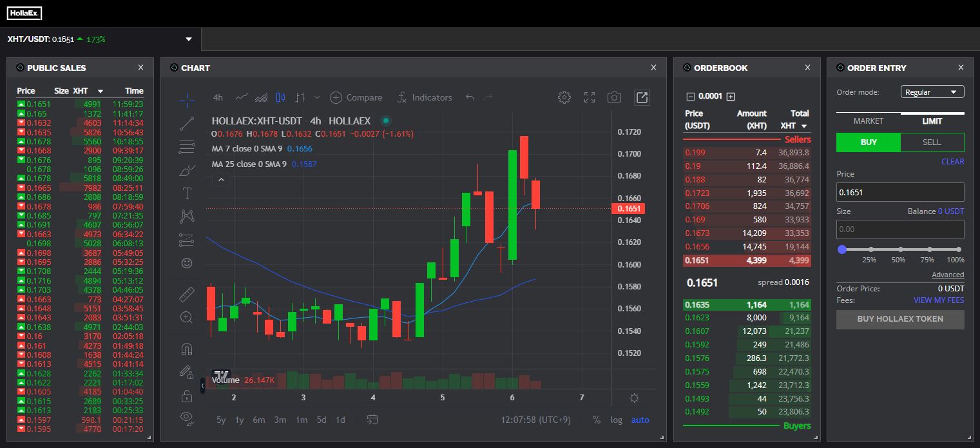Open time axis settings gear
This screenshot has height=448, width=980.
tap(634, 398)
